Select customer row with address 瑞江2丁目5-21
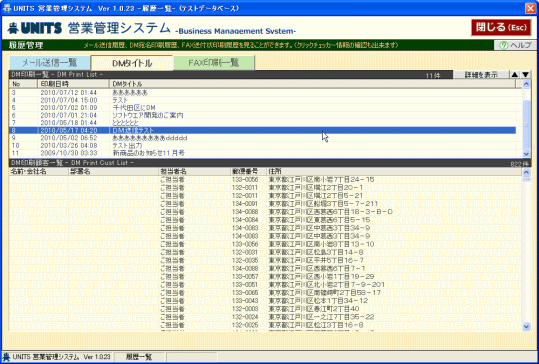 coord(265,196)
